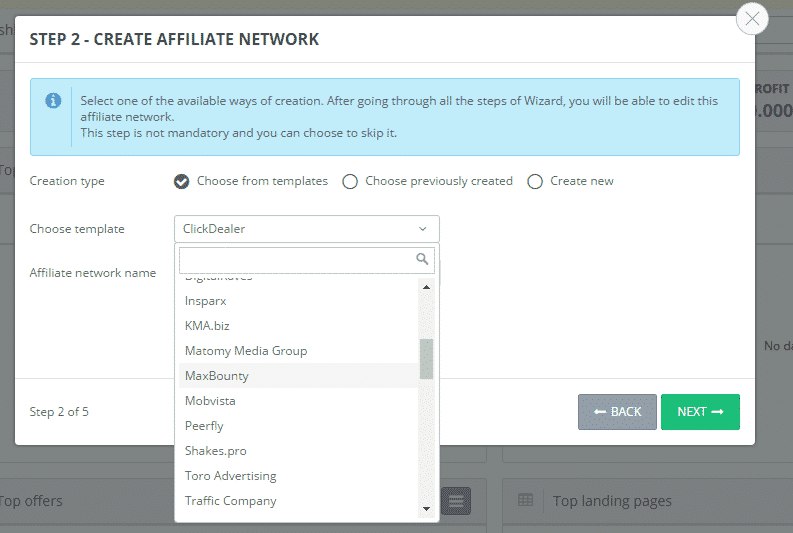
Task: Proceed with the green NEXT button
Action: point(700,412)
